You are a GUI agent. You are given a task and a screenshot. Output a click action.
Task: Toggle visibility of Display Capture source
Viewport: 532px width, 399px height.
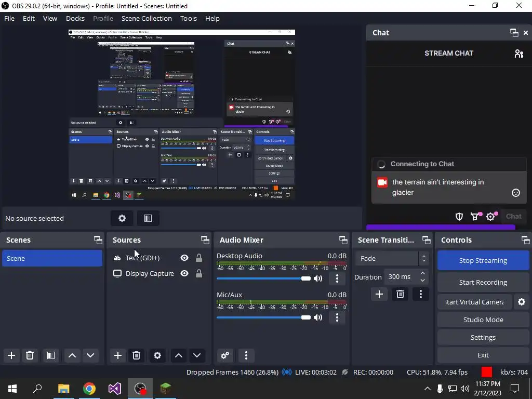click(184, 273)
